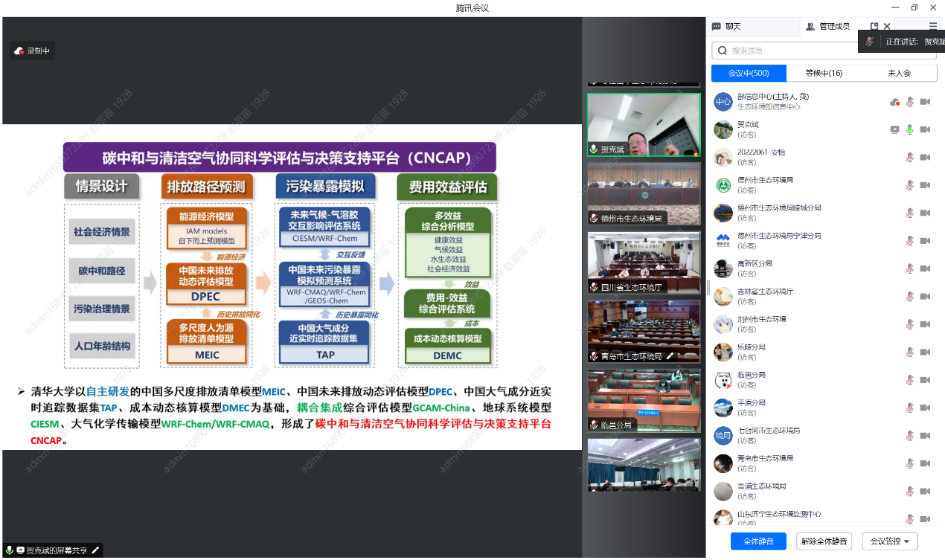Switch to the 聊天 chat tab
This screenshot has height=560, width=945.
tap(727, 26)
